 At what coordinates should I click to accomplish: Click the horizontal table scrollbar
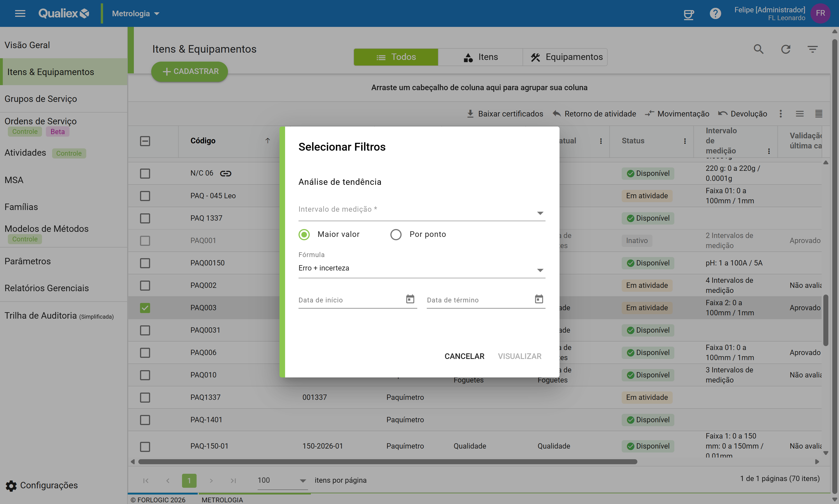coord(388,462)
